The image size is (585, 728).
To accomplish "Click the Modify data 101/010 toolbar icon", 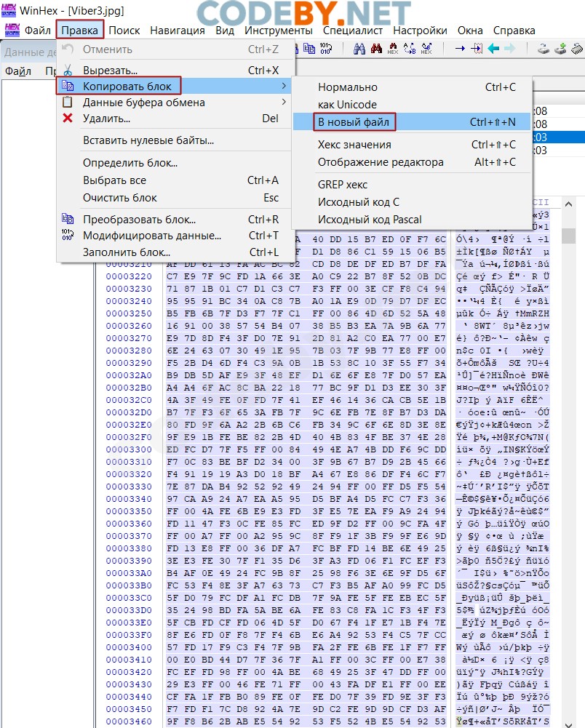I will point(325,48).
